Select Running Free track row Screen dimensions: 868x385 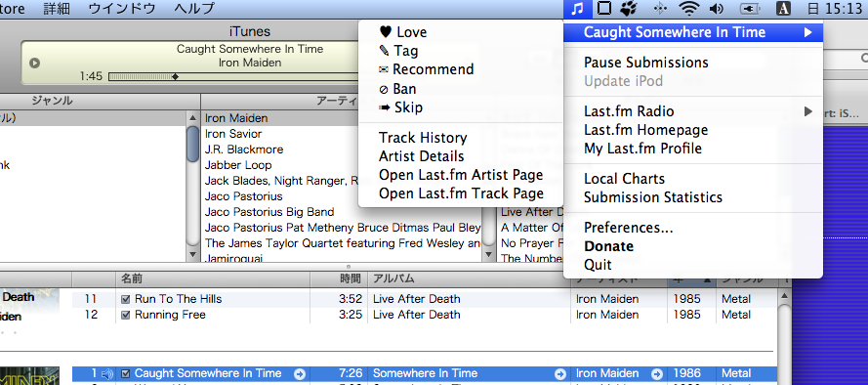pos(425,315)
